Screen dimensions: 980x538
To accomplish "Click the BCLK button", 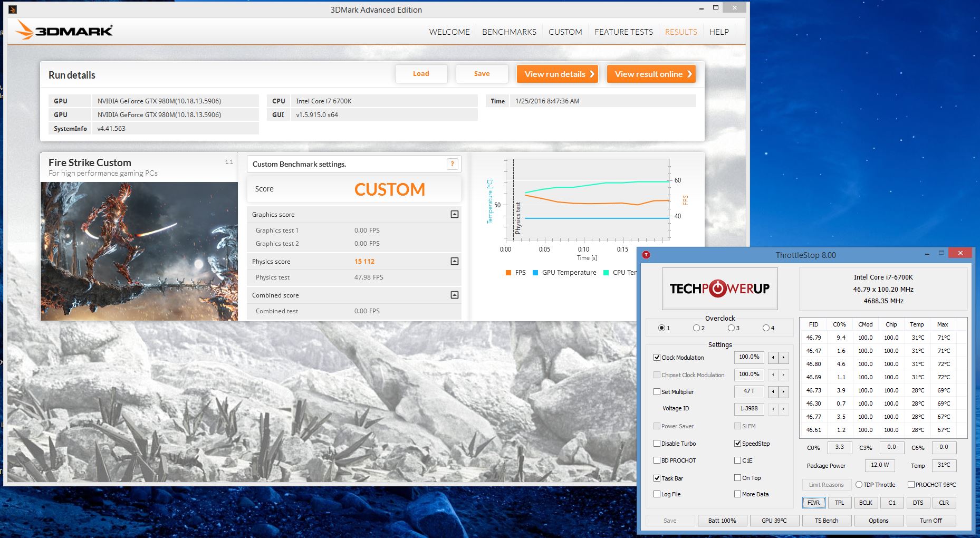I will [866, 503].
